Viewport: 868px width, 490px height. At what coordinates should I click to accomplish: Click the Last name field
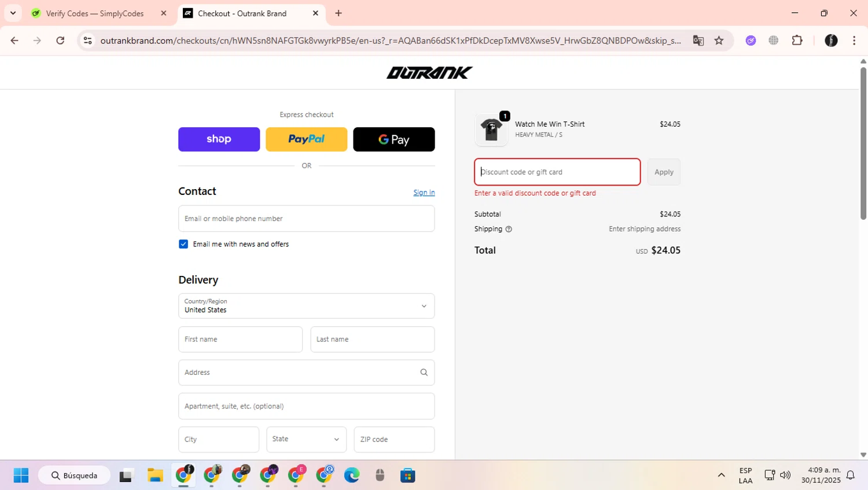click(x=373, y=340)
